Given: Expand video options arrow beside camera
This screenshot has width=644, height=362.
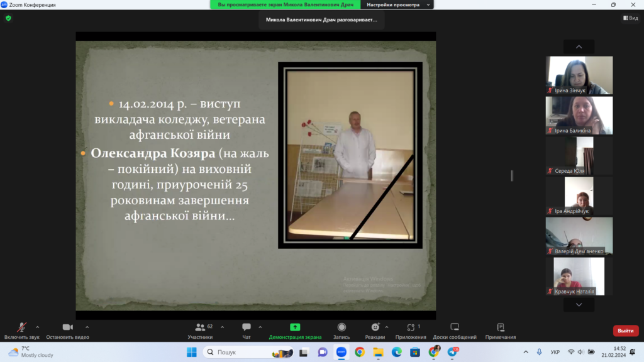Looking at the screenshot, I should (x=87, y=327).
